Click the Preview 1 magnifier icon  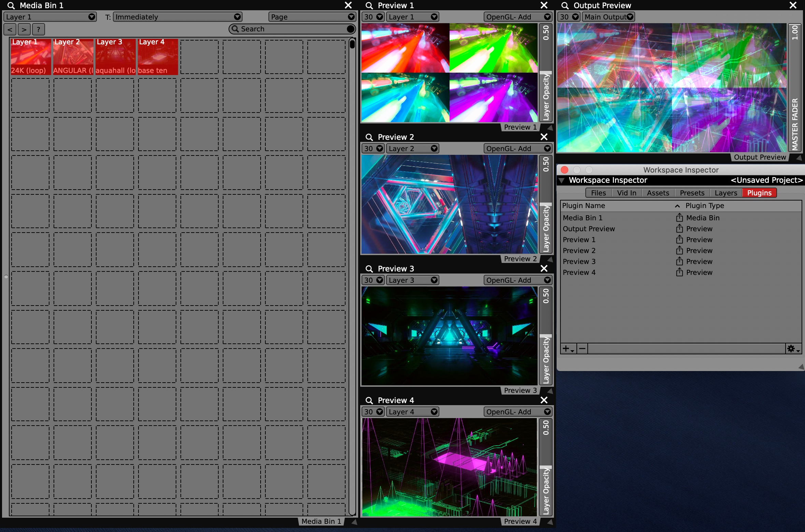coord(369,5)
